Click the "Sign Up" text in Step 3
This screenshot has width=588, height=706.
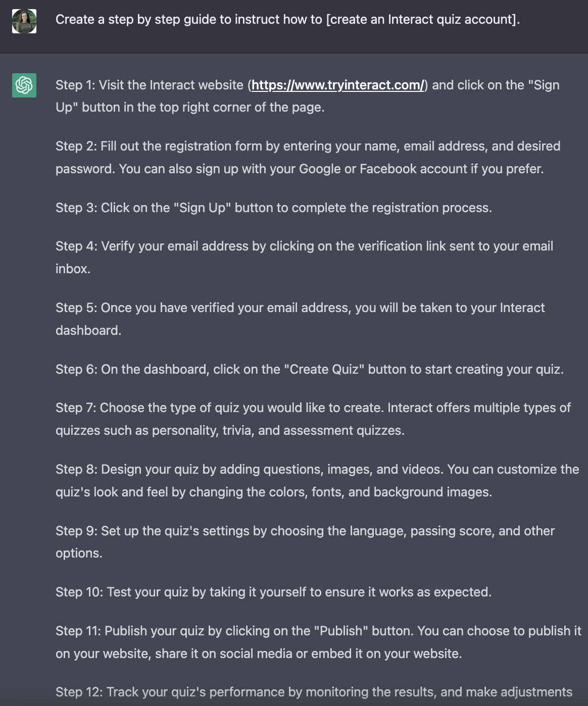tap(202, 208)
